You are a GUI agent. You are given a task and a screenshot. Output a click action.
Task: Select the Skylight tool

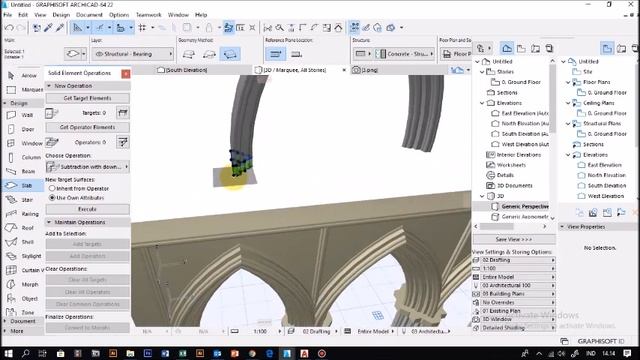(24, 256)
